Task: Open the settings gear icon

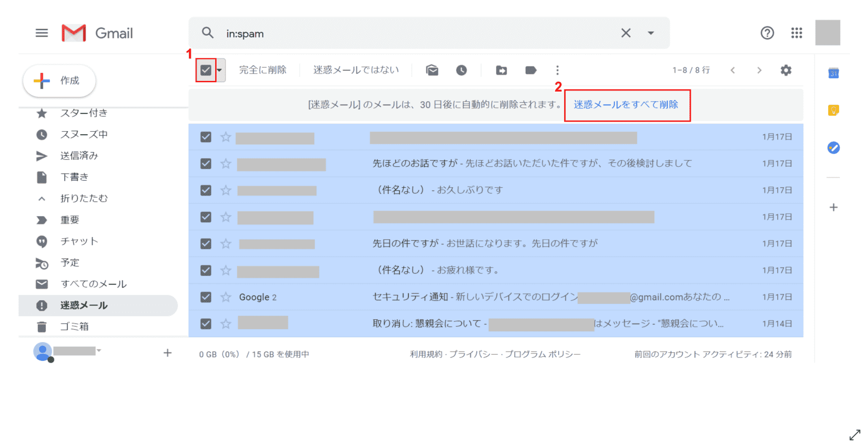Action: (786, 70)
